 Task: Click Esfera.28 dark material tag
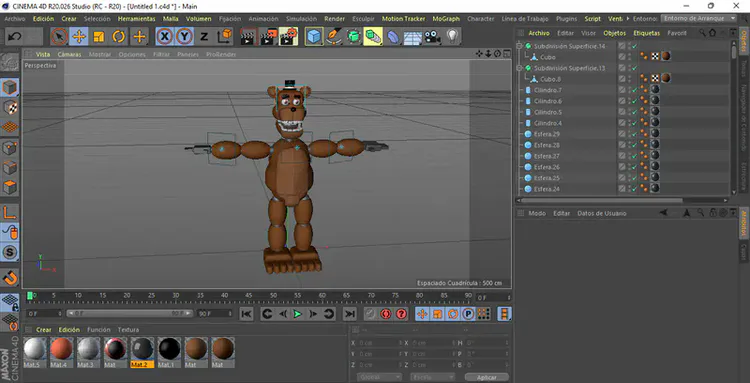pyautogui.click(x=655, y=144)
